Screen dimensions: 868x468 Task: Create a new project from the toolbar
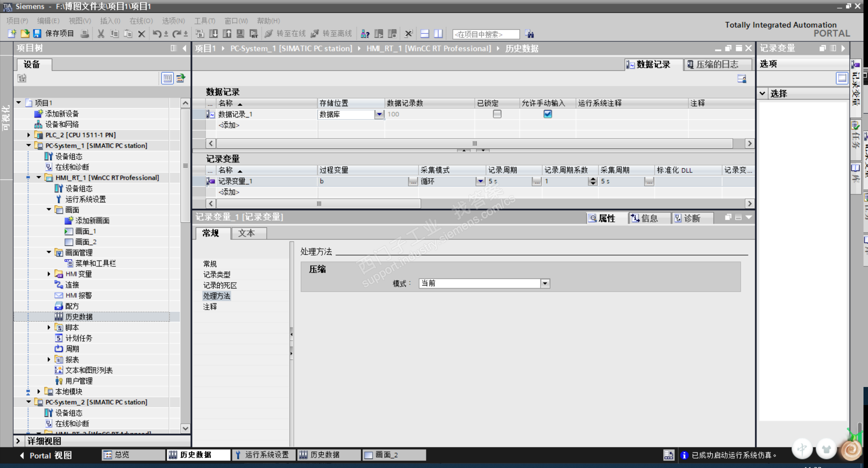click(12, 34)
